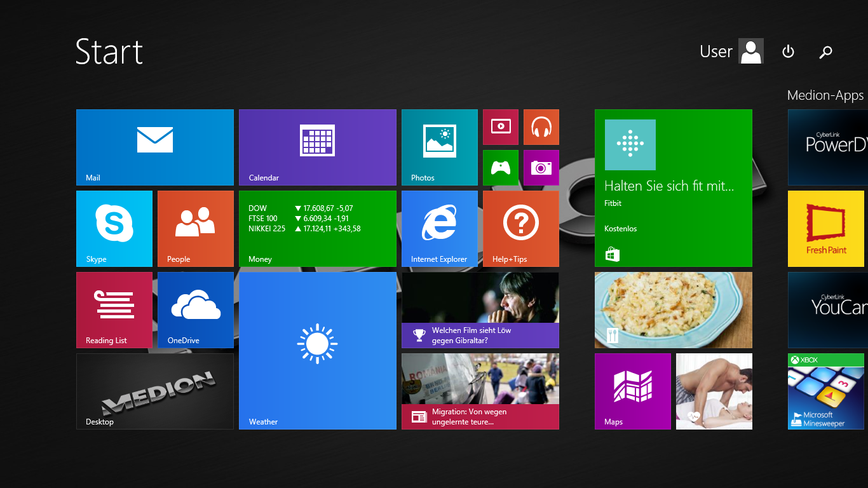Open the Fresh Paint tile

coord(826,229)
